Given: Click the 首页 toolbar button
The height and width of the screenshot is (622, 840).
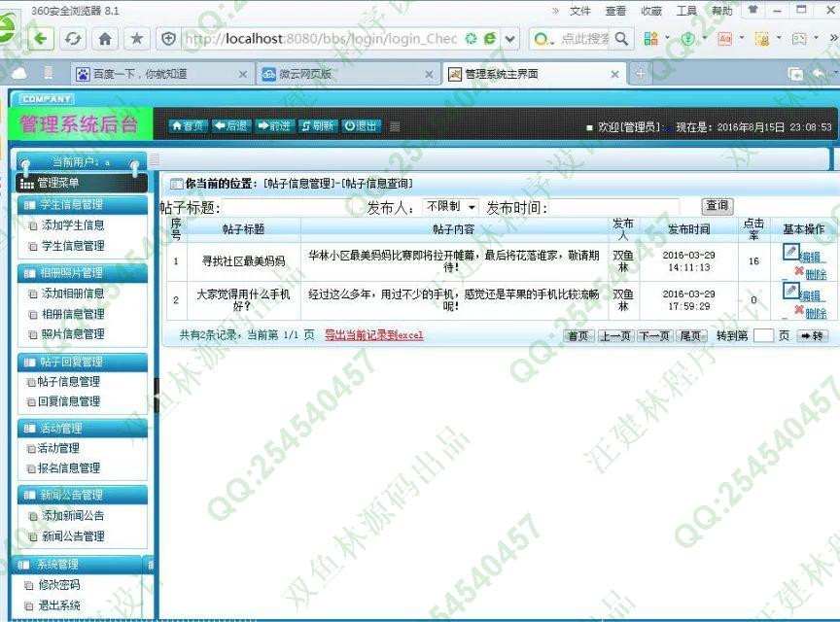Looking at the screenshot, I should click(x=188, y=126).
